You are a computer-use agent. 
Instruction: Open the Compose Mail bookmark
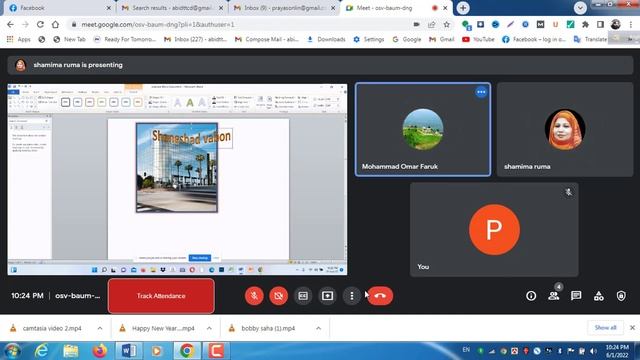tap(267, 39)
